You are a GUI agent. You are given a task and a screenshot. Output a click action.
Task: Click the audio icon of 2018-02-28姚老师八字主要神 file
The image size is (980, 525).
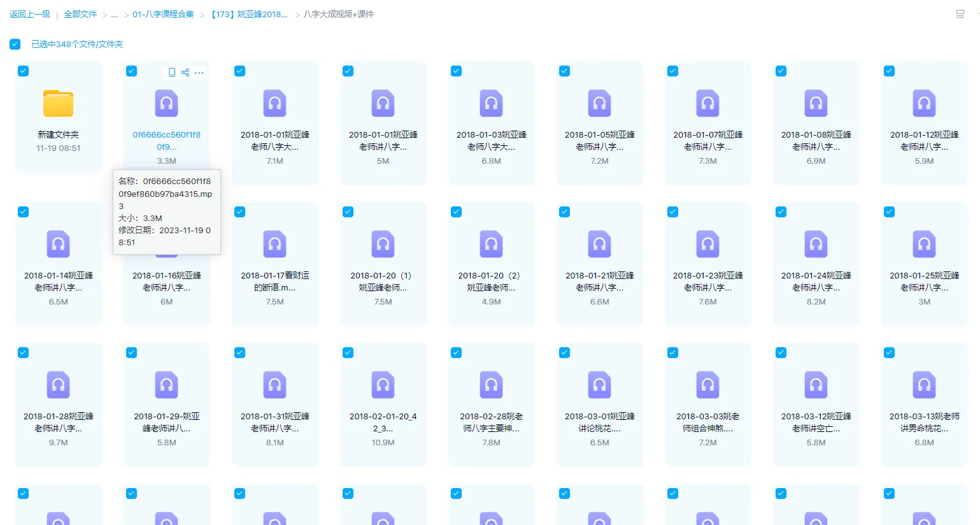(x=491, y=384)
